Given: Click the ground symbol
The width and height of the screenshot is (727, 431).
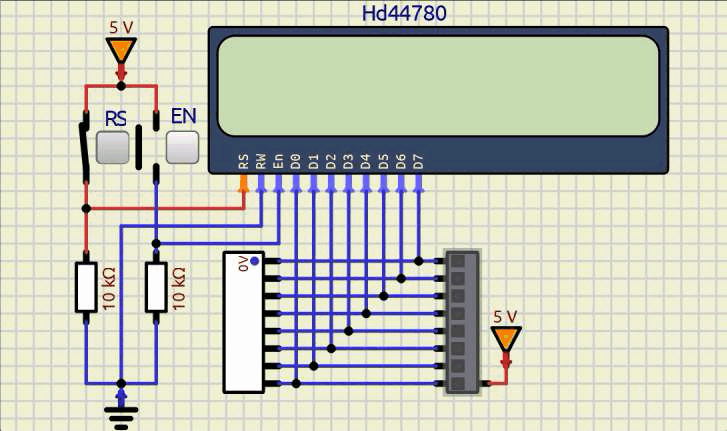Looking at the screenshot, I should coord(121,412).
